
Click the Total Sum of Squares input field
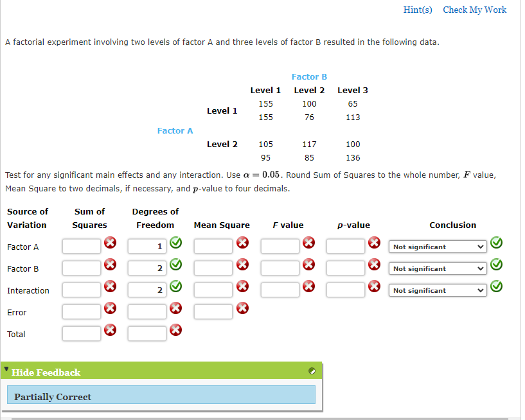[x=82, y=333]
